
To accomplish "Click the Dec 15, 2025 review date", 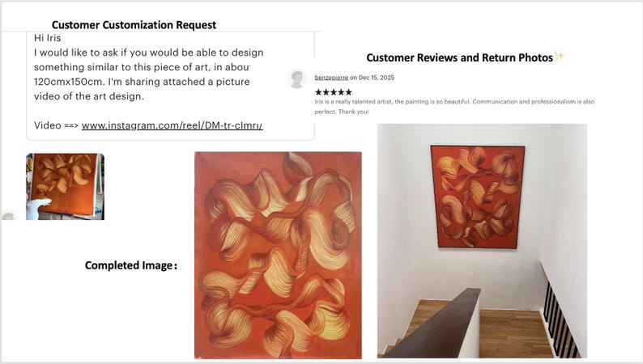I will click(x=377, y=78).
